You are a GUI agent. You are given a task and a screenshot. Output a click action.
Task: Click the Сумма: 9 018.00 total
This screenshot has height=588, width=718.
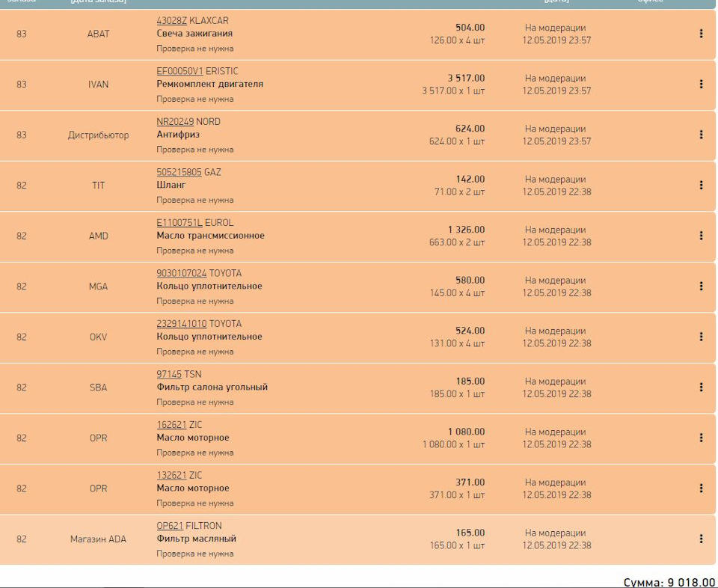point(669,583)
